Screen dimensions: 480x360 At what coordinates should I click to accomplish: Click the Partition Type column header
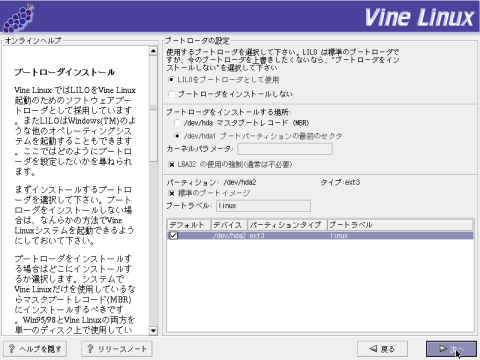click(287, 225)
